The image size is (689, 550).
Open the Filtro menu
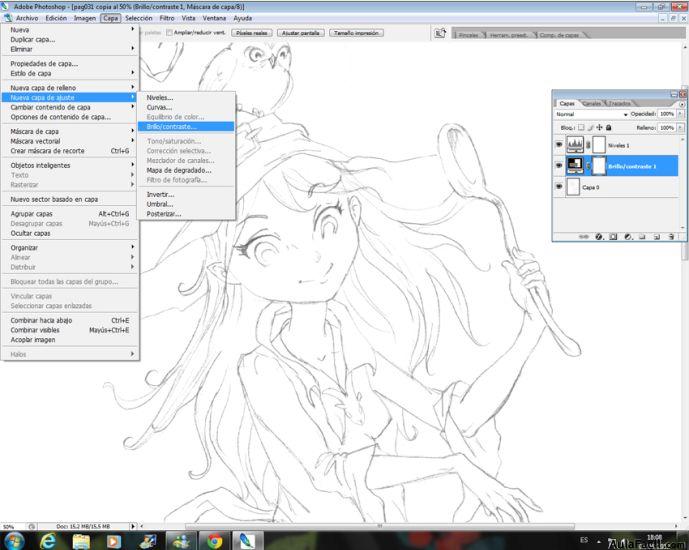tap(167, 18)
